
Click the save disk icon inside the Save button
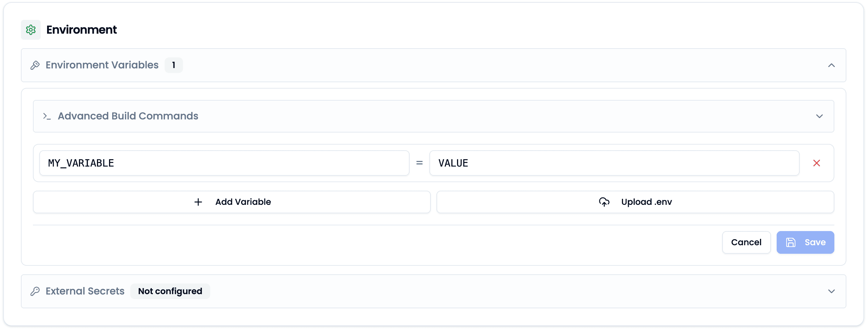pyautogui.click(x=792, y=242)
